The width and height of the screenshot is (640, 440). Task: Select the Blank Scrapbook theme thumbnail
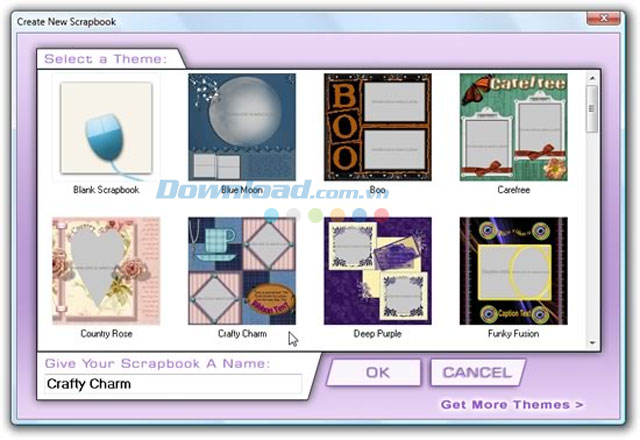click(106, 128)
